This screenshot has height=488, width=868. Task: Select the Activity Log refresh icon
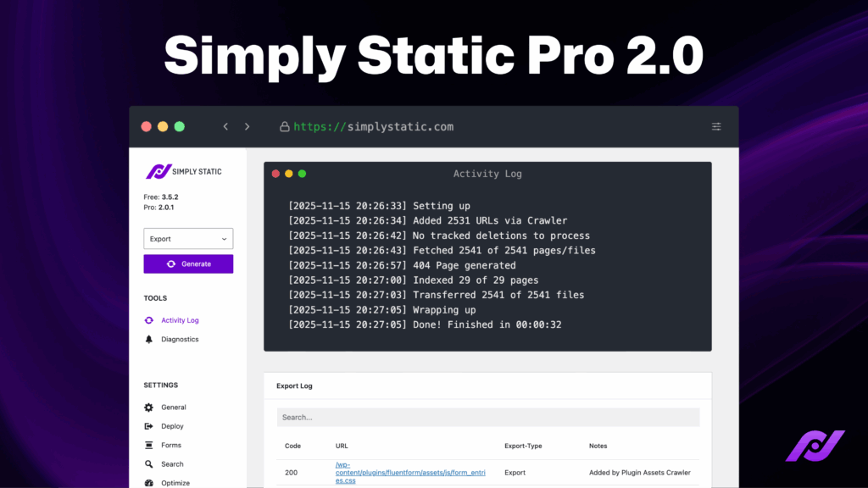pos(149,320)
